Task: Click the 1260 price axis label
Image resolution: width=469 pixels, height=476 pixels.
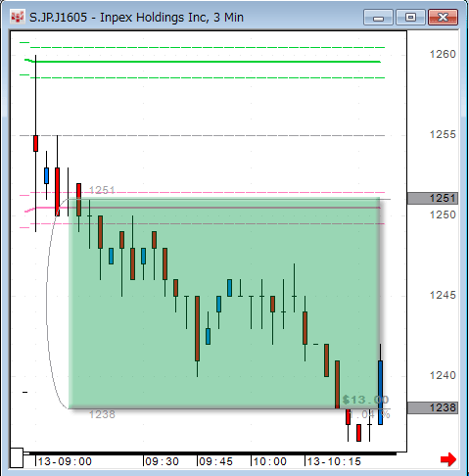Action: (443, 54)
